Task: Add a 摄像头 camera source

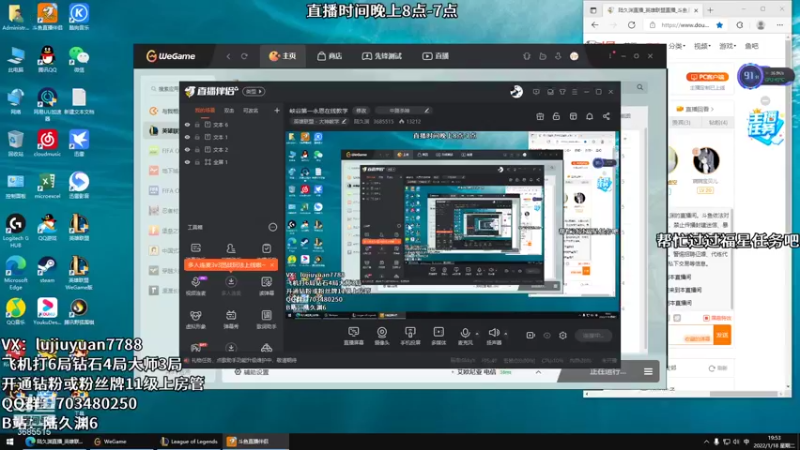Action: [382, 336]
